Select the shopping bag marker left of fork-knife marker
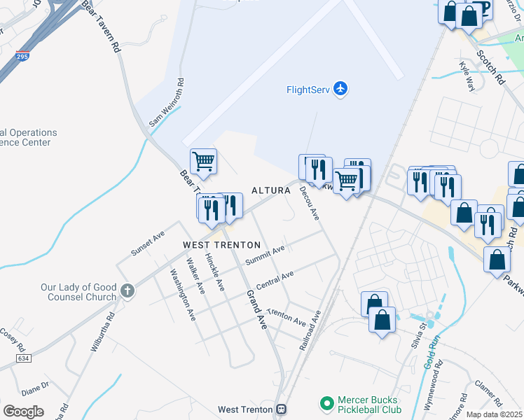524x420 pixels. [x=464, y=216]
